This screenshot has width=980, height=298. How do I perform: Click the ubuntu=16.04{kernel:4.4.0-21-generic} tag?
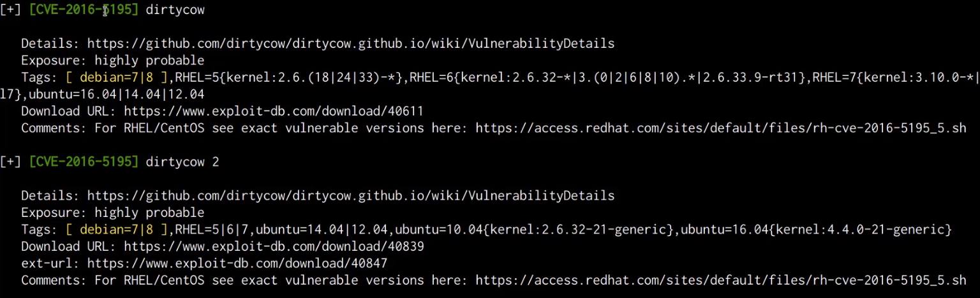pyautogui.click(x=817, y=230)
